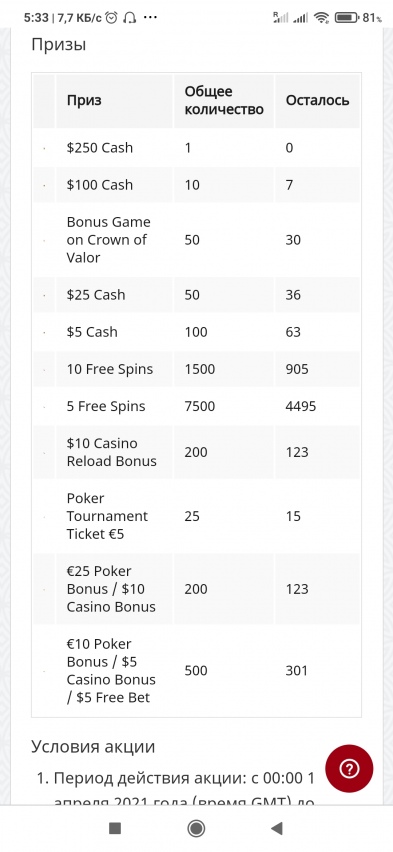
Task: Click the Bonus Game on Crown of Valor cell
Action: coord(114,240)
